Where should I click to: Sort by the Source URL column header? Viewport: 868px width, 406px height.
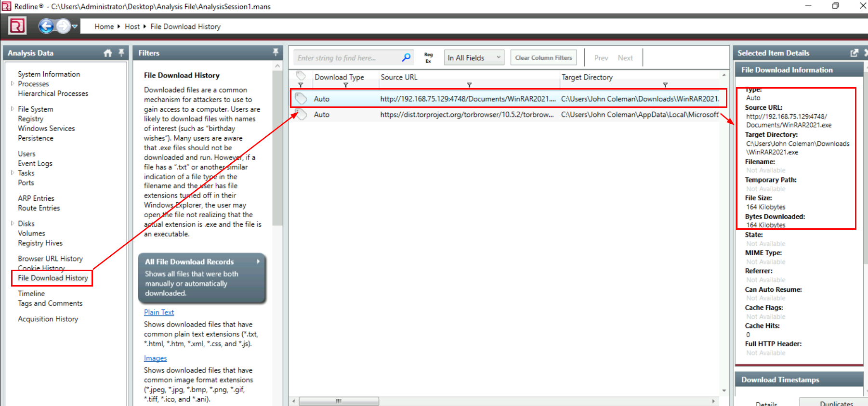[x=399, y=77]
